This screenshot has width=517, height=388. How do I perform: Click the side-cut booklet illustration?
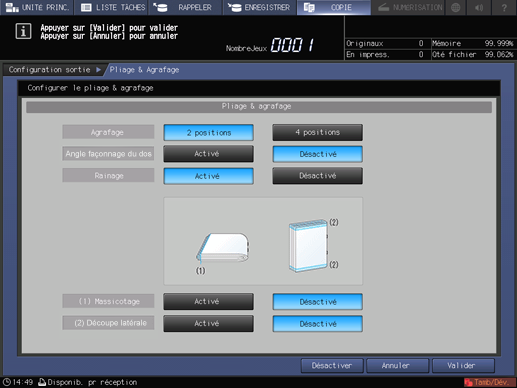point(308,245)
